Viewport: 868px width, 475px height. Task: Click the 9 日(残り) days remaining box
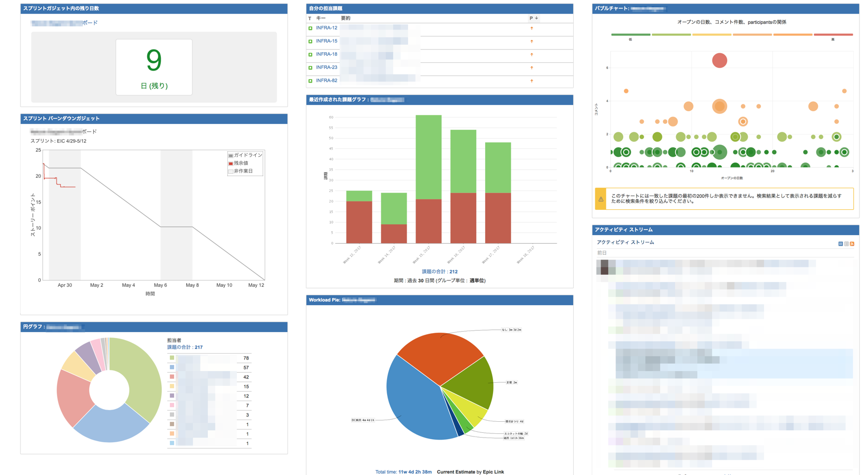pos(154,67)
